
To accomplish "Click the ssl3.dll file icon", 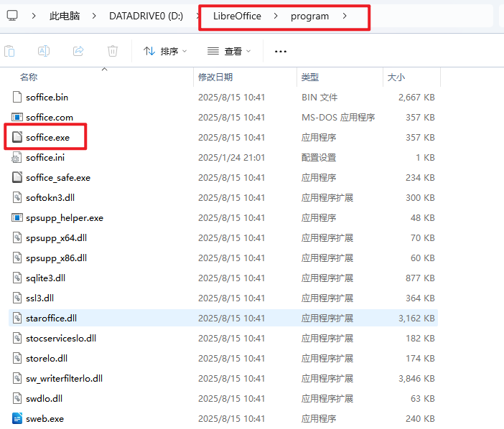I will [x=17, y=298].
